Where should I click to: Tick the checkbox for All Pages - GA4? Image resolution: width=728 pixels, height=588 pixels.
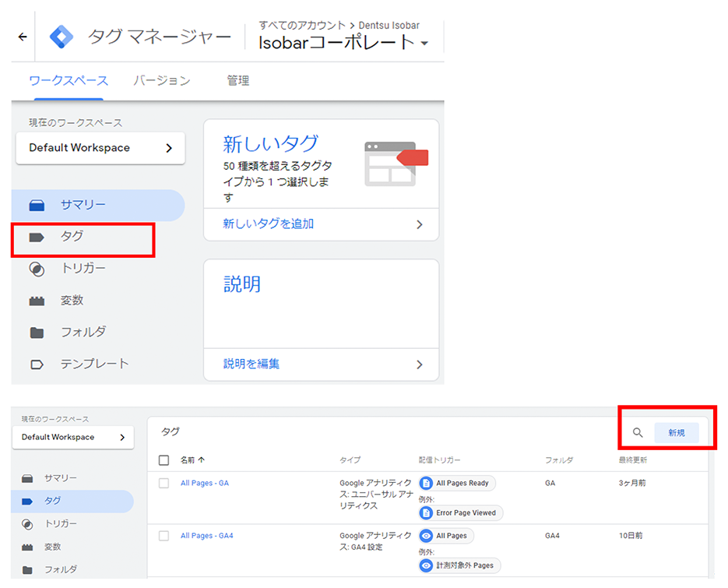click(x=164, y=536)
